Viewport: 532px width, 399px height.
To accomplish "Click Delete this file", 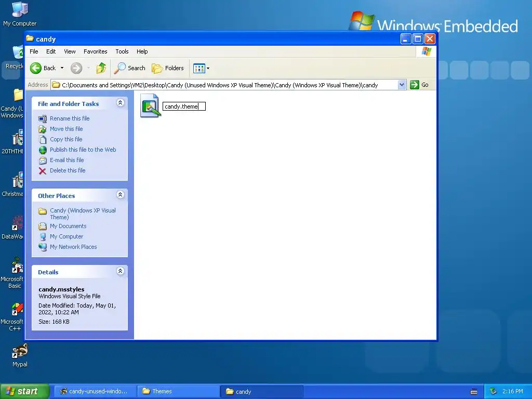I will click(x=68, y=170).
